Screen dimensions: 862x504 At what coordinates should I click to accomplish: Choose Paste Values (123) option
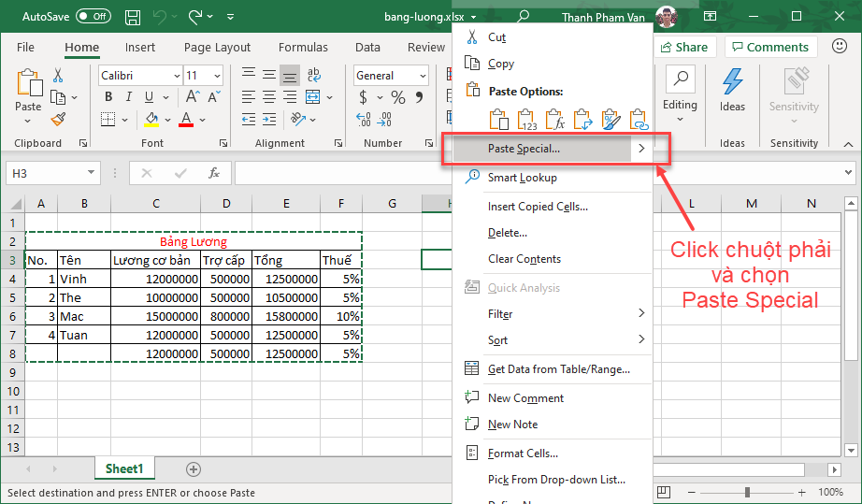(x=526, y=120)
